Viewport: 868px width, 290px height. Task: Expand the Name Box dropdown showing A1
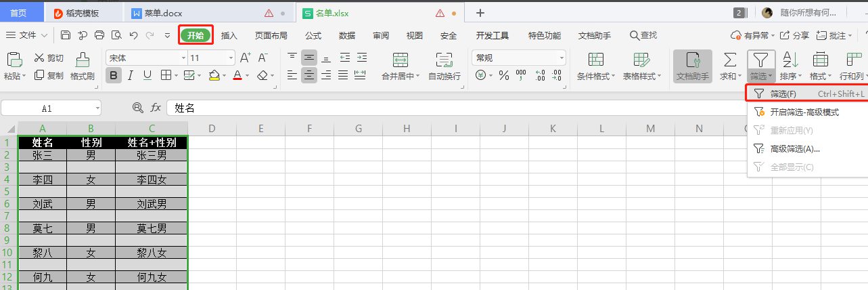coord(97,108)
